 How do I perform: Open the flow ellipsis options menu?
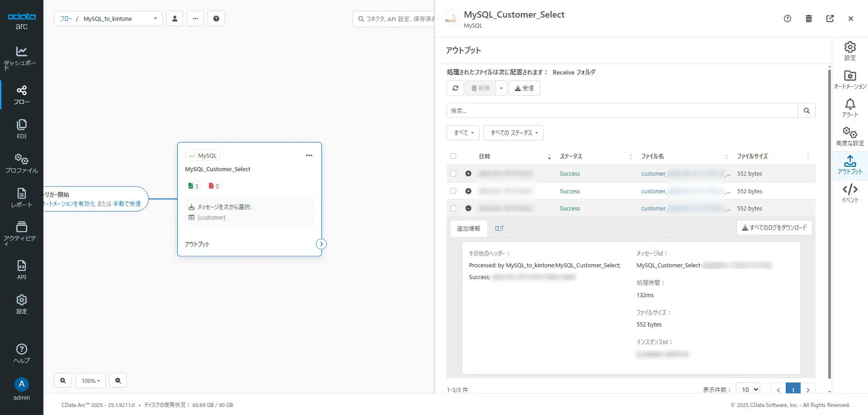(195, 19)
